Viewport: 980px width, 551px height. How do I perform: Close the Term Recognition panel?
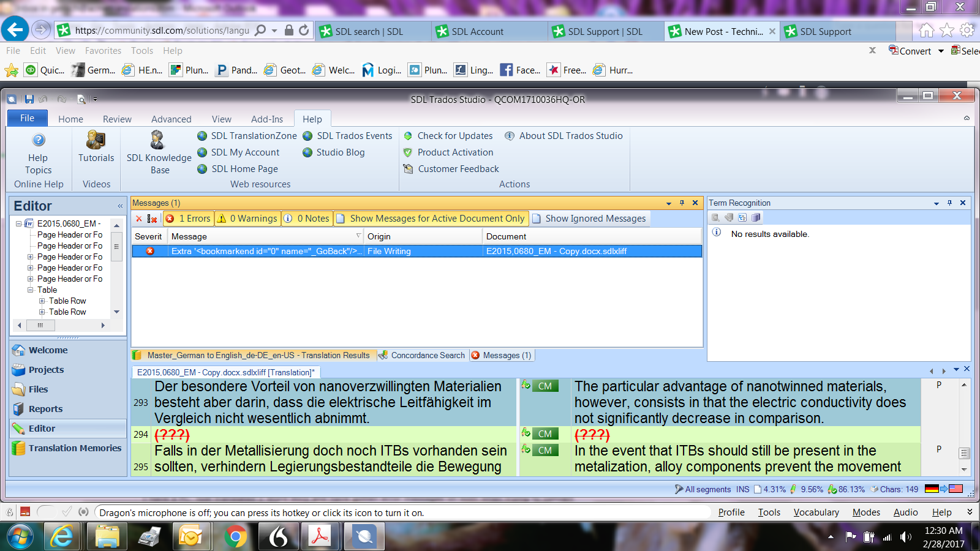tap(963, 203)
